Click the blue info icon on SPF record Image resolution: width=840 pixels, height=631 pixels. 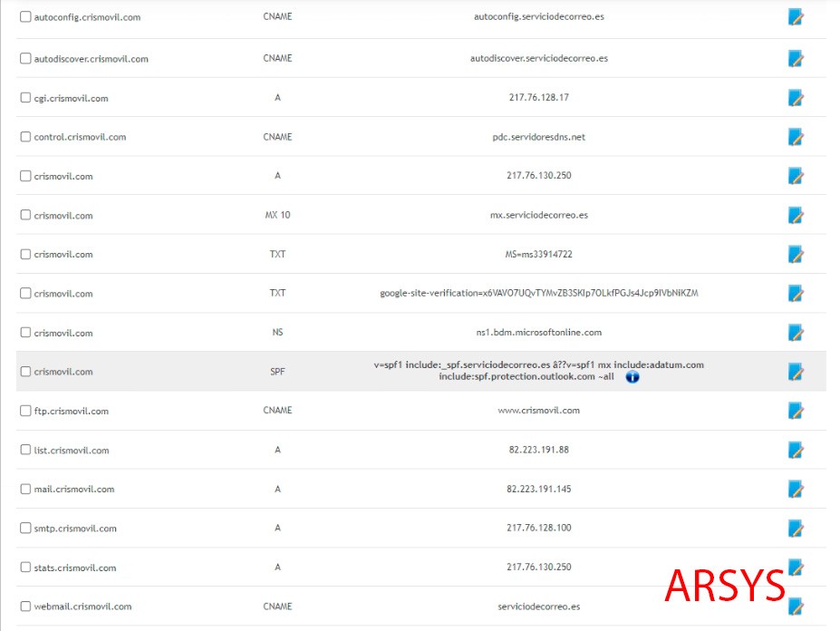[x=632, y=377]
